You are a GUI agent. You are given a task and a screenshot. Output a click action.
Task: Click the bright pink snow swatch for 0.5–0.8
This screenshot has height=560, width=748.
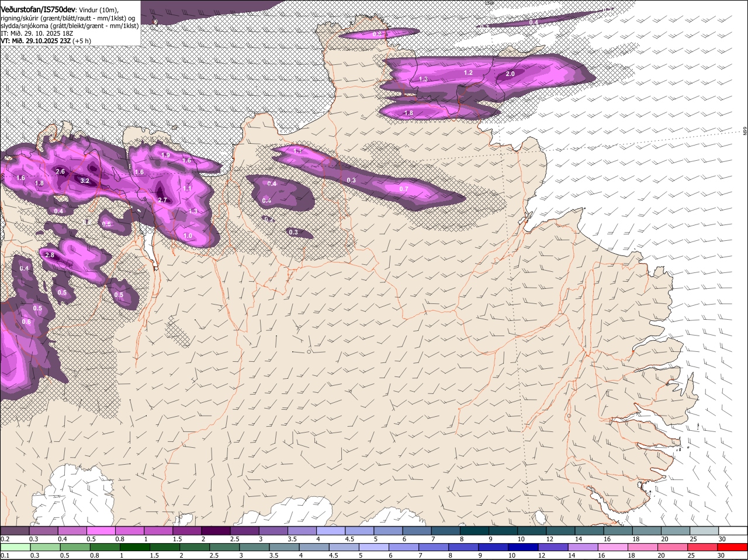(101, 530)
